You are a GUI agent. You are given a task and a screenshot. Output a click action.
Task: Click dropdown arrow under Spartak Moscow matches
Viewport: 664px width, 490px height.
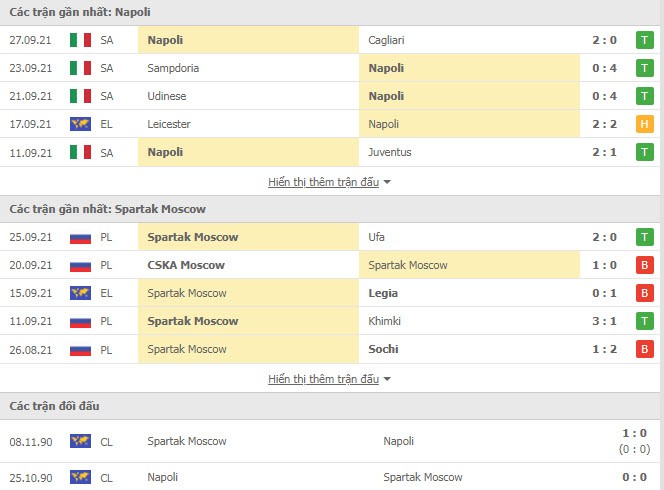click(x=387, y=380)
